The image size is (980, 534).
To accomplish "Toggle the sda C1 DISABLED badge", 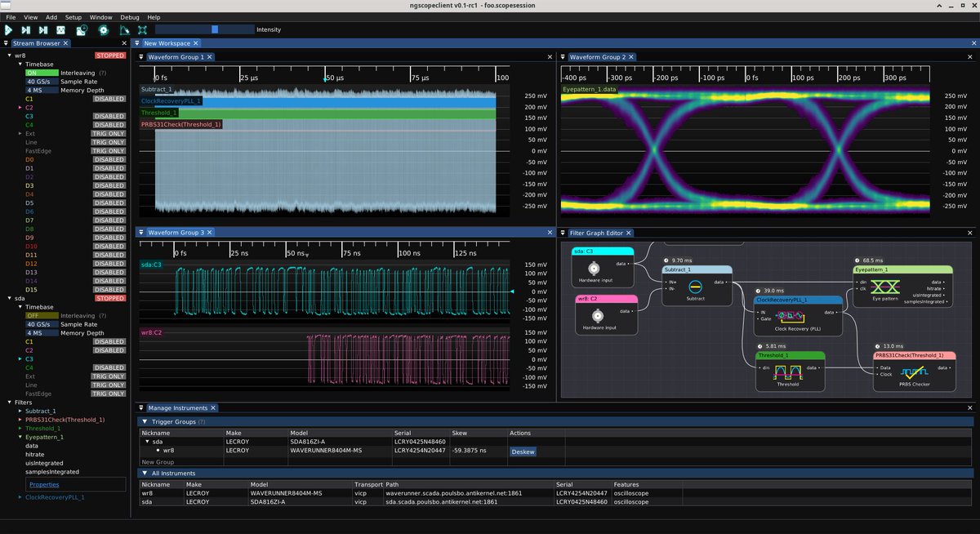I will tap(109, 341).
